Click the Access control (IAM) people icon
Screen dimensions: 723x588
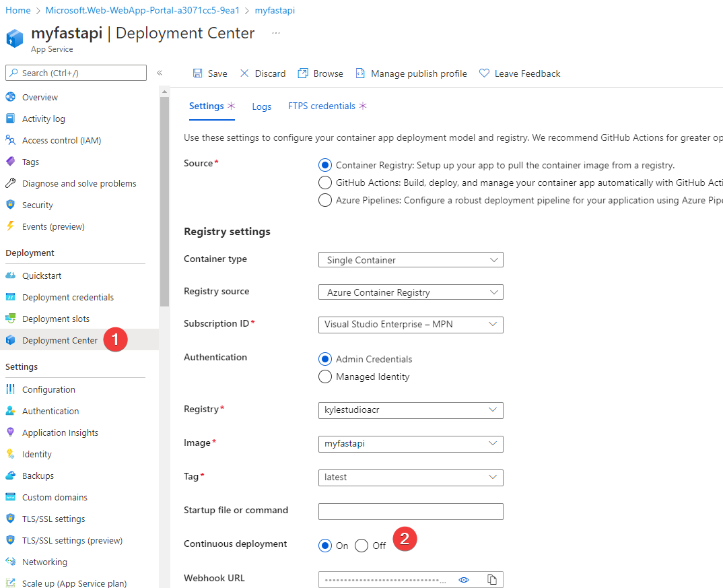tap(10, 139)
